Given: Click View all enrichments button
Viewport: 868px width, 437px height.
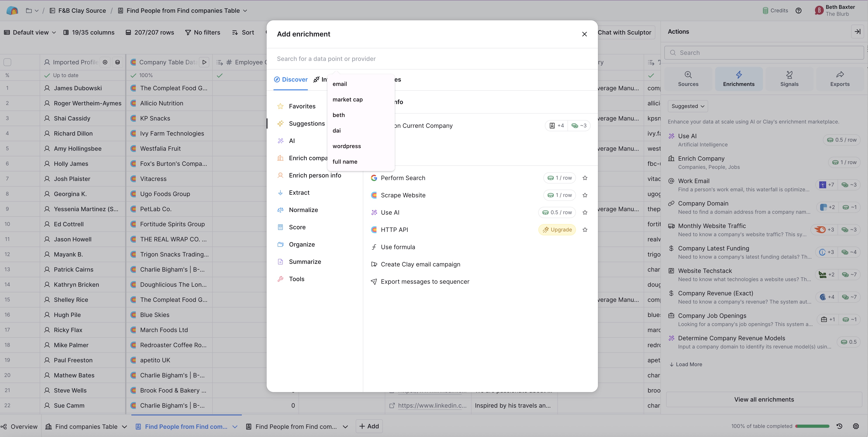Looking at the screenshot, I should pos(764,400).
